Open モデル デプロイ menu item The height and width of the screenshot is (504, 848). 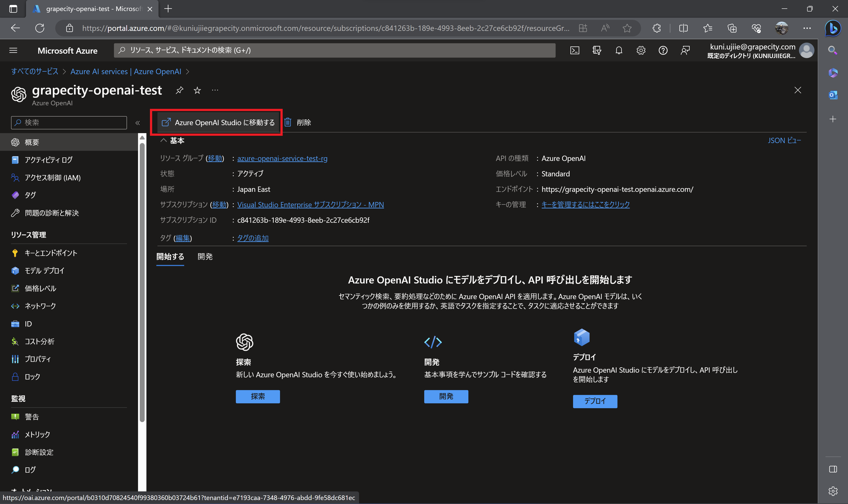69,270
